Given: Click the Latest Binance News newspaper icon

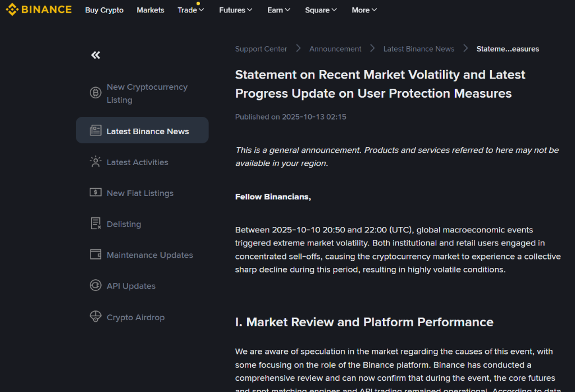Looking at the screenshot, I should [x=95, y=131].
